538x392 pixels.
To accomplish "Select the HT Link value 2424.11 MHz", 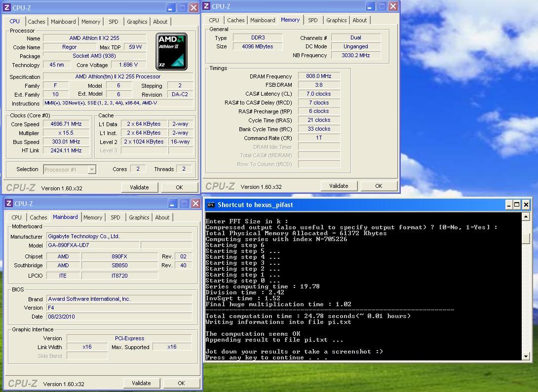I will [66, 150].
